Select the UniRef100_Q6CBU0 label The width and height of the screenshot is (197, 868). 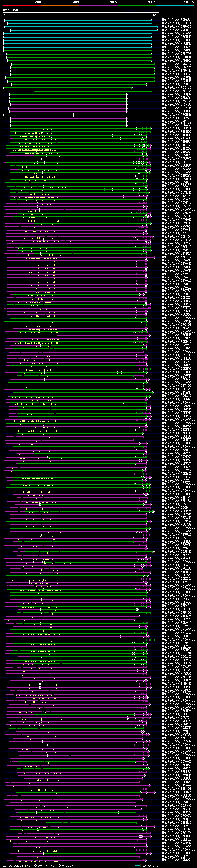click(177, 165)
